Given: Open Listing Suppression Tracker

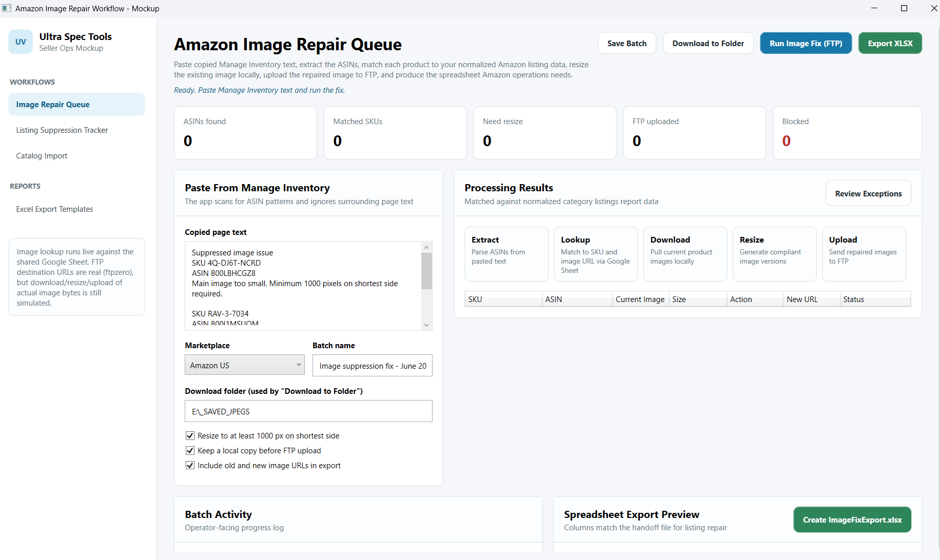Looking at the screenshot, I should click(62, 130).
